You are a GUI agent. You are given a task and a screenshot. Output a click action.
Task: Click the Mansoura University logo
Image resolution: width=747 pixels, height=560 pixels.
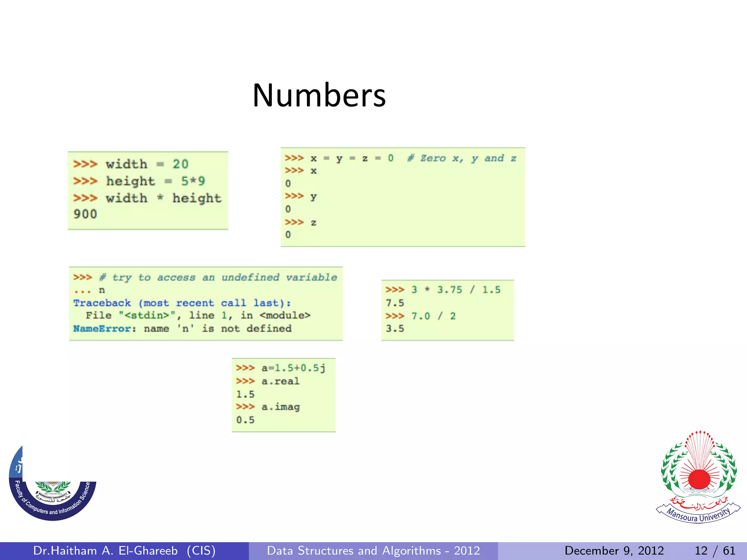[698, 477]
